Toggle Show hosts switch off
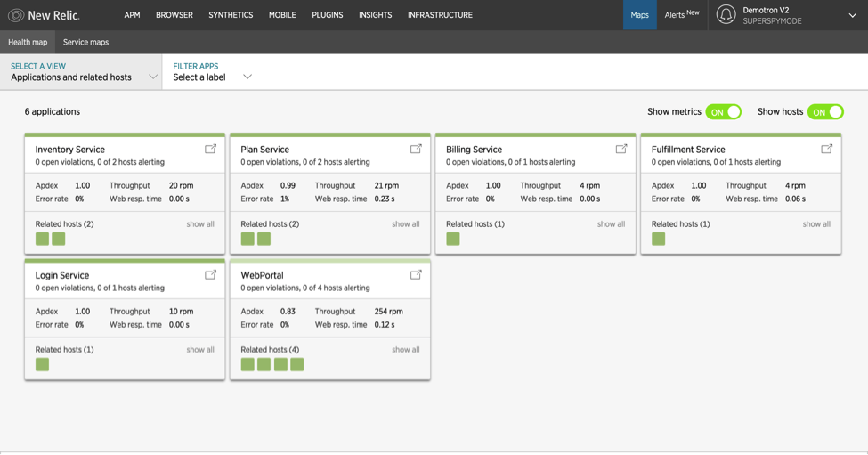This screenshot has height=455, width=868. 825,112
